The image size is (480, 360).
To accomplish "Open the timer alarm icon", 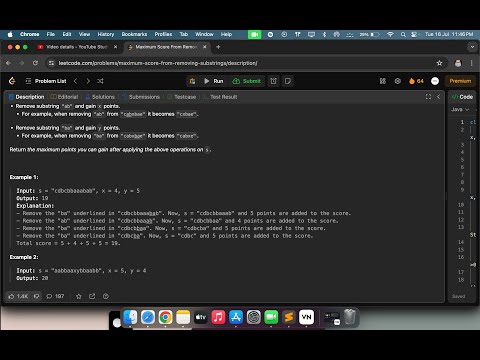I will [273, 81].
